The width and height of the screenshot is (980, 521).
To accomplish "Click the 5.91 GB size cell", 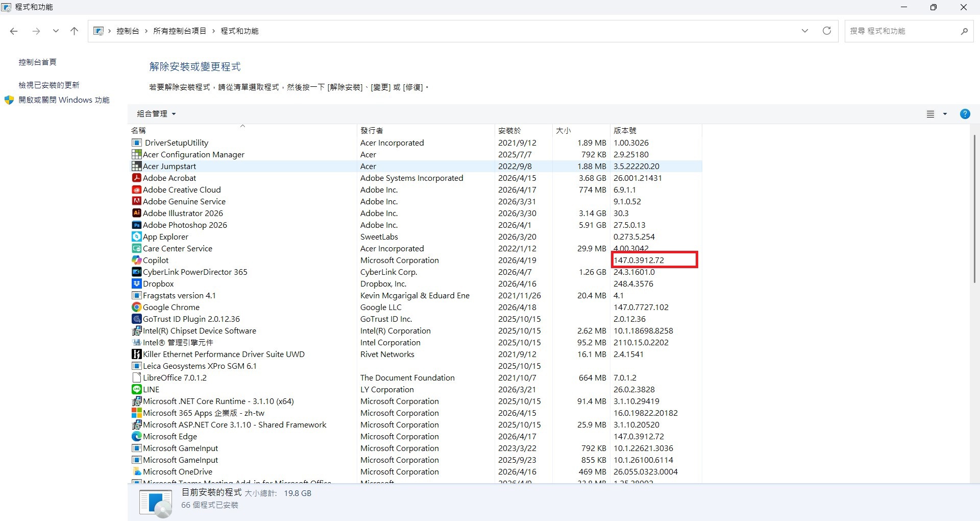I will click(592, 225).
